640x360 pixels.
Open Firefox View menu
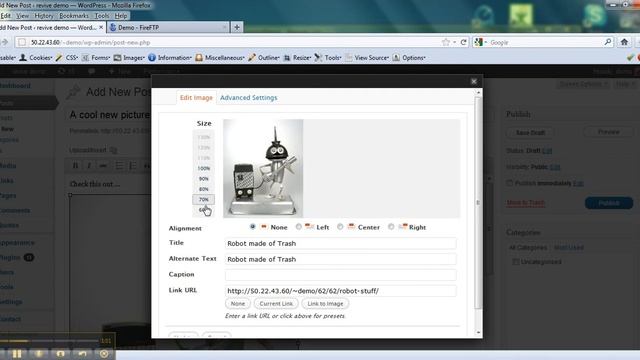tap(22, 16)
